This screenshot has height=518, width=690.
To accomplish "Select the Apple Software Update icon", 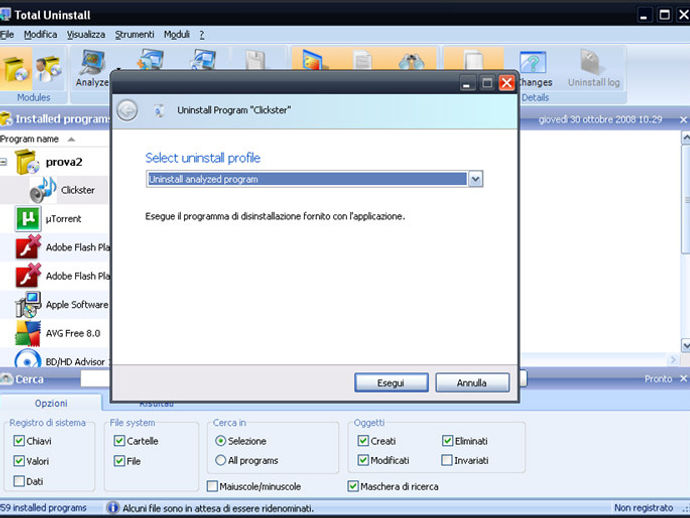I will click(28, 305).
